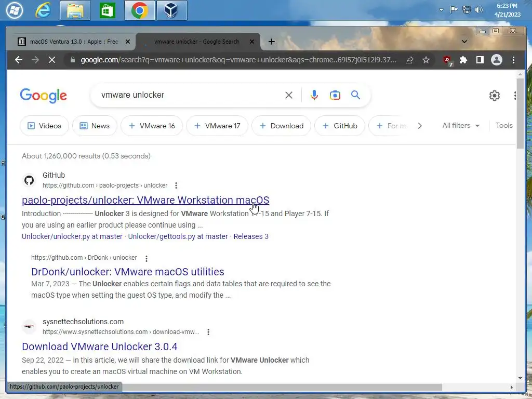The width and height of the screenshot is (532, 399).
Task: Click the forward navigation arrow
Action: tap(35, 60)
